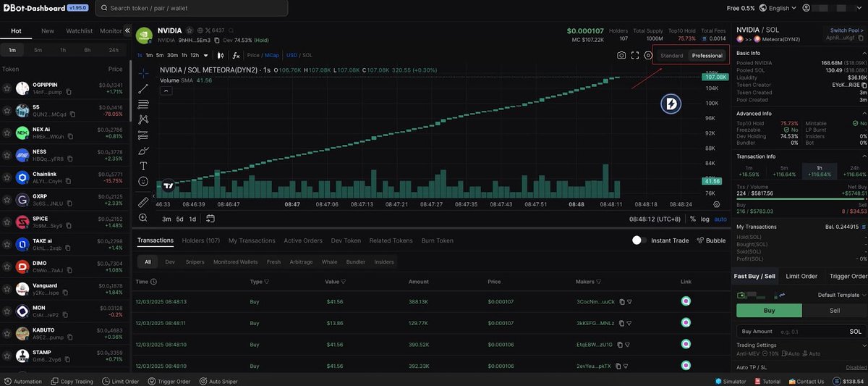The height and width of the screenshot is (386, 868).
Task: Select the chart text annotation tool
Action: click(x=143, y=166)
